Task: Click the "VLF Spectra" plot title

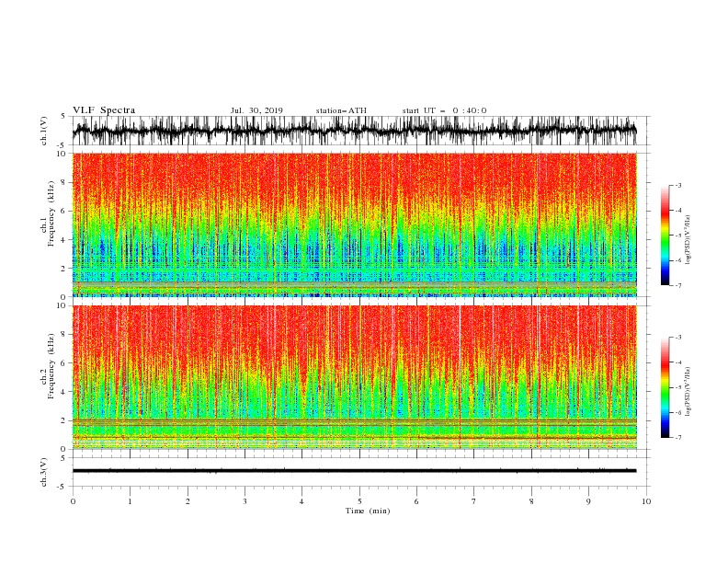Action: pyautogui.click(x=104, y=110)
